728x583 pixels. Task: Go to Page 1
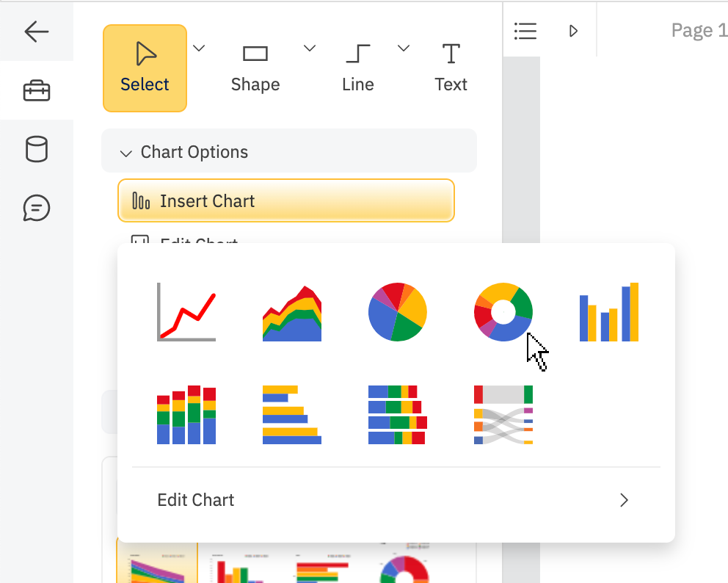698,30
